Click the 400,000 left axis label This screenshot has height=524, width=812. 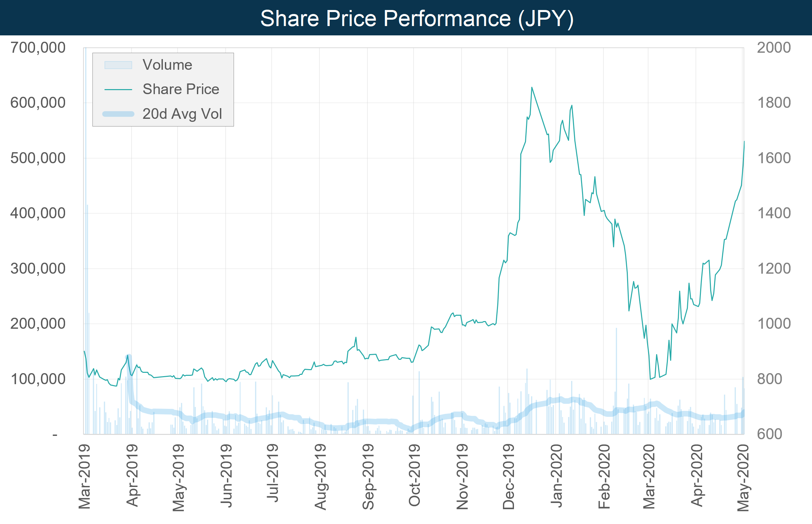pyautogui.click(x=38, y=213)
